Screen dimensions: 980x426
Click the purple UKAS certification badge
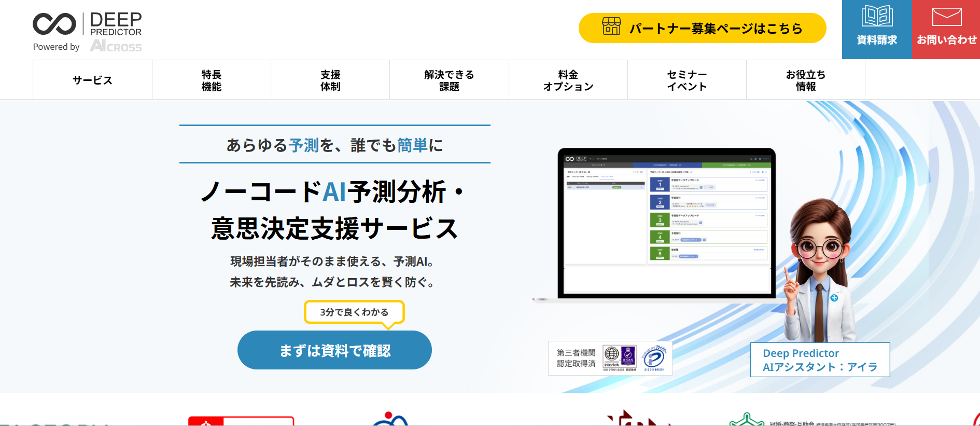pyautogui.click(x=628, y=356)
